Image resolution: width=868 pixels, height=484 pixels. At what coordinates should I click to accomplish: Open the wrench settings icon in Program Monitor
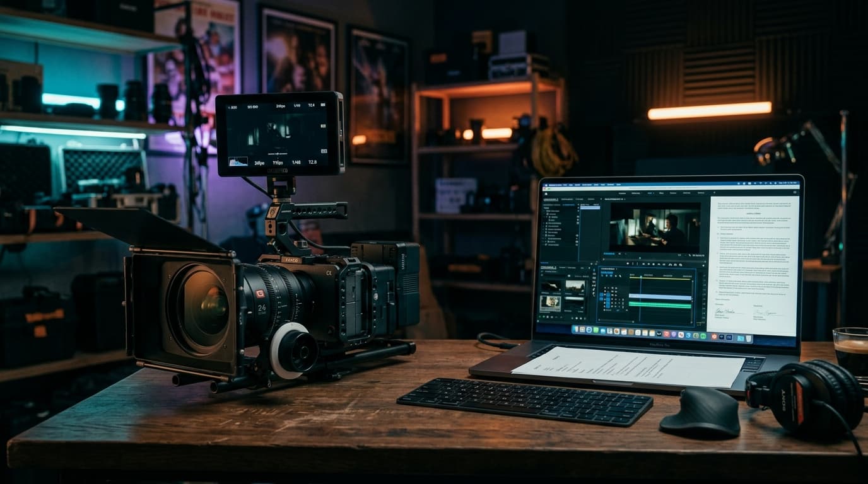coord(689,255)
